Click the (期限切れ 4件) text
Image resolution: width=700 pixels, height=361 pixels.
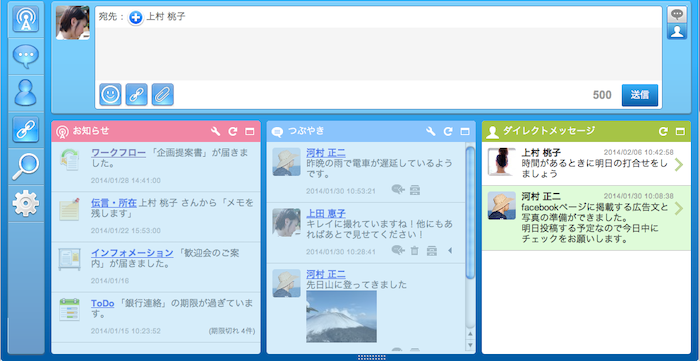232,331
